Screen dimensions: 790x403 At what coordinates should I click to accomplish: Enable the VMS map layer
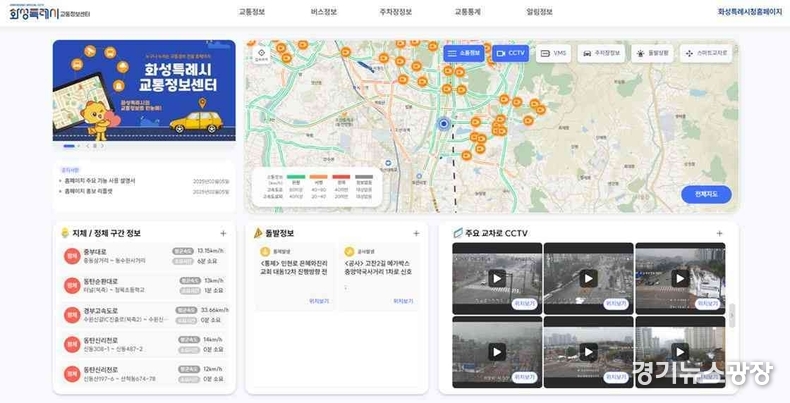pyautogui.click(x=553, y=53)
